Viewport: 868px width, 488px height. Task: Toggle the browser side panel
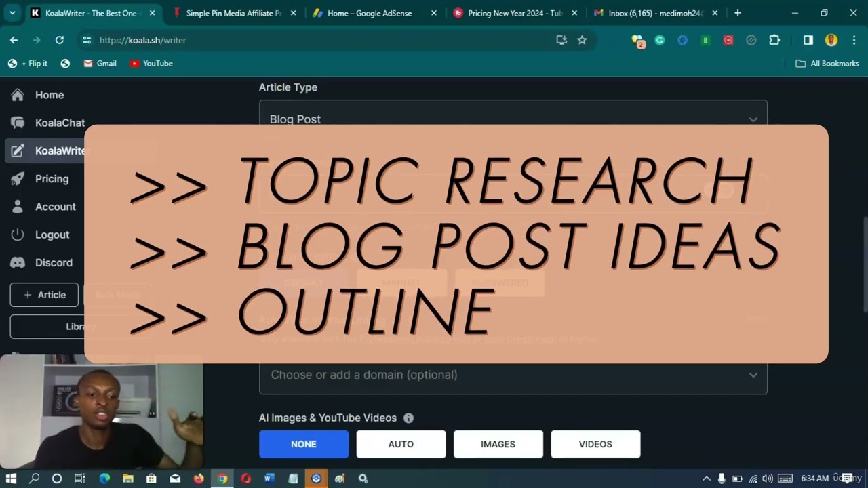(808, 40)
